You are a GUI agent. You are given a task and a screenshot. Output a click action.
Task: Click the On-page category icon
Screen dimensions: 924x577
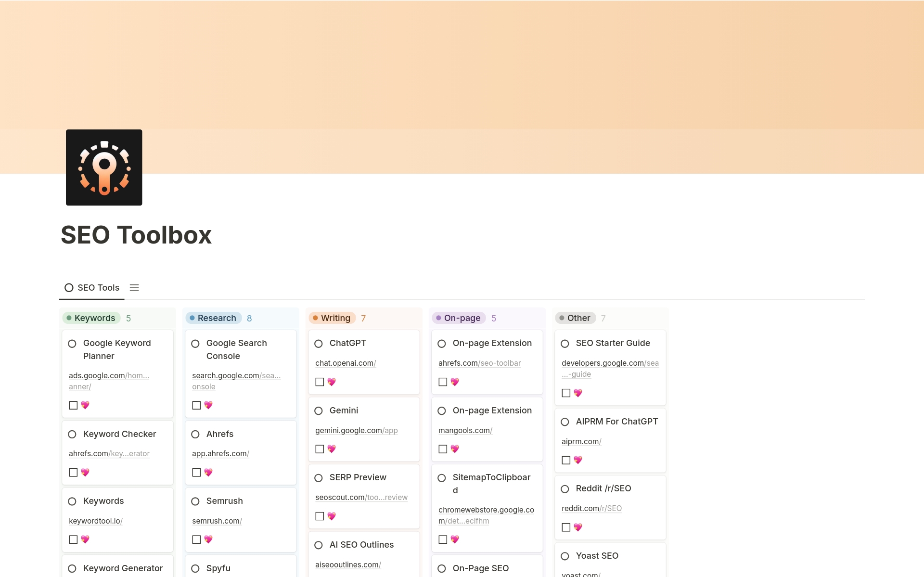click(x=437, y=318)
